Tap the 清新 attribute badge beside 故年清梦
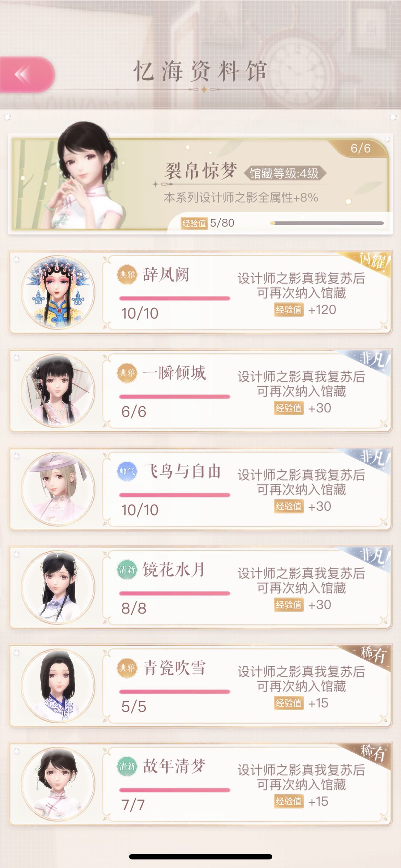The width and height of the screenshot is (401, 868). (127, 766)
